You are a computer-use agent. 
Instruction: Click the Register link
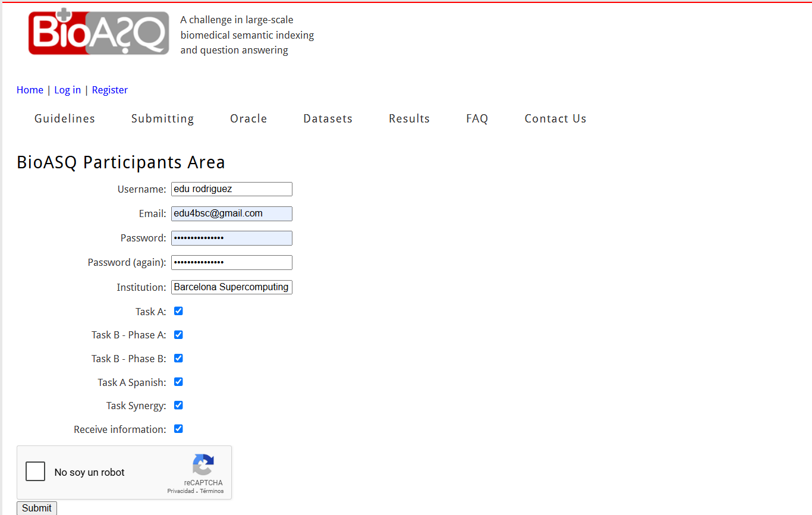click(x=110, y=90)
